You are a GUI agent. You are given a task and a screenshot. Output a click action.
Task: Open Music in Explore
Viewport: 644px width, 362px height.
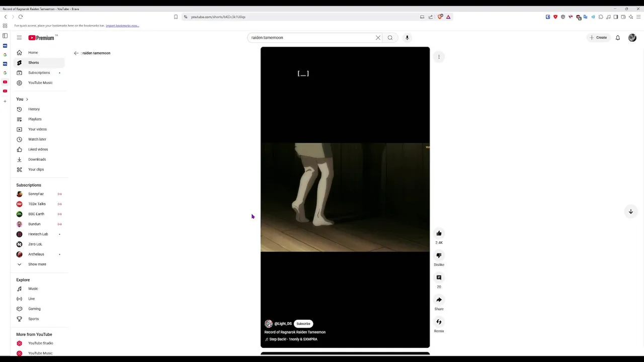click(39, 289)
